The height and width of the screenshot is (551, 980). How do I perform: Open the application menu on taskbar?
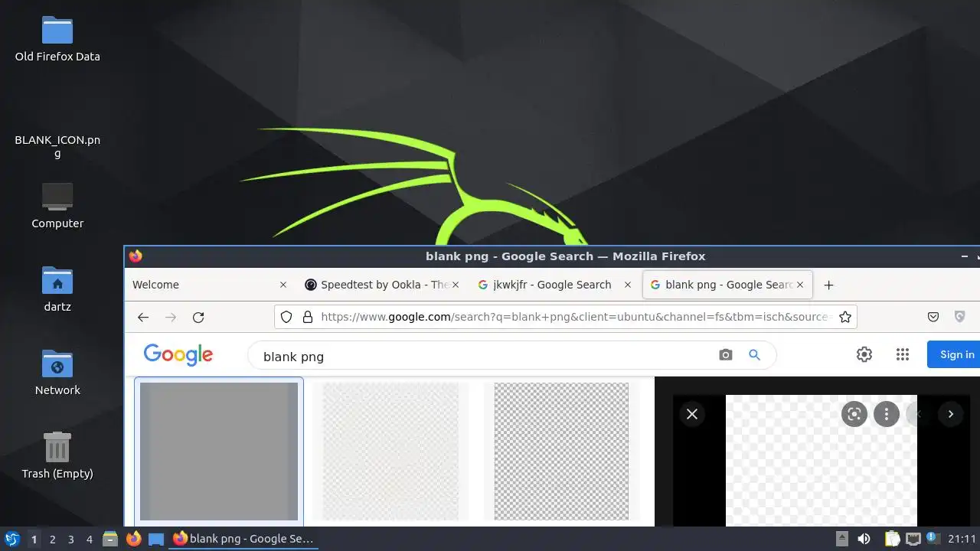click(x=11, y=539)
